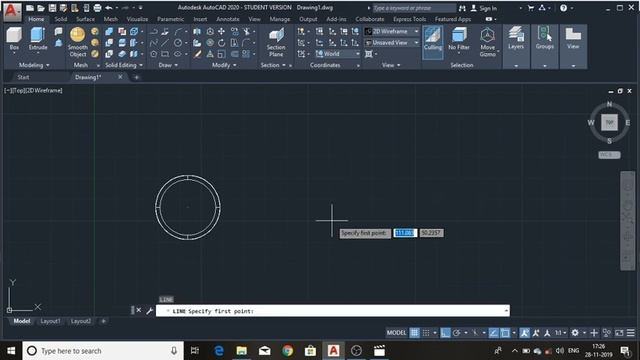Open the World coordinate system dropdown
640x360 pixels.
[x=338, y=54]
